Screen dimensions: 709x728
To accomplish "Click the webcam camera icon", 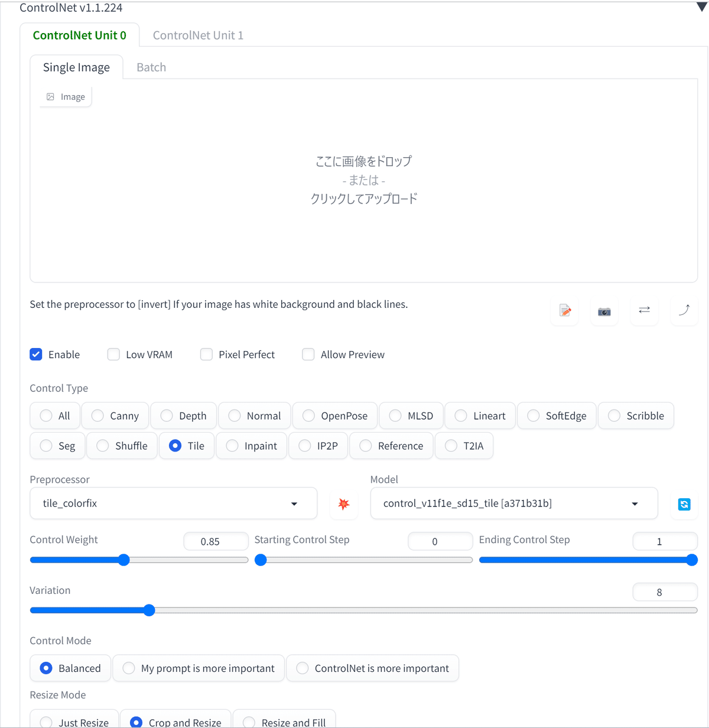I will point(604,311).
